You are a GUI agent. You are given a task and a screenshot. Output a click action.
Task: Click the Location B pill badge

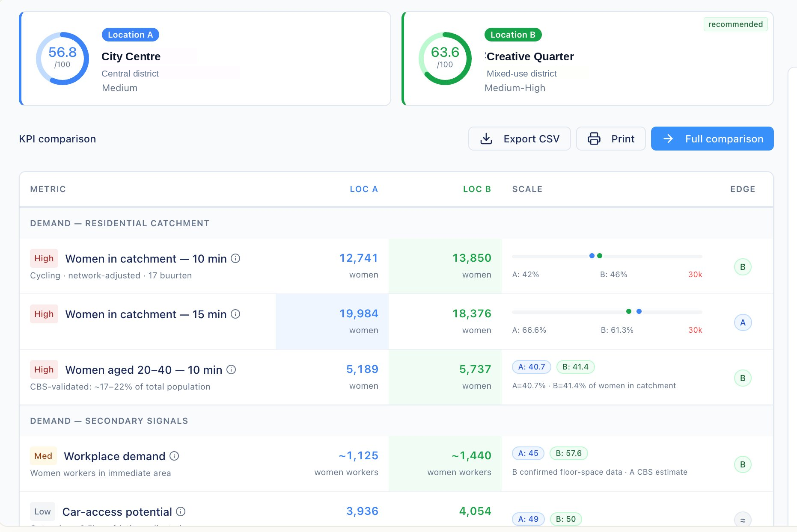coord(513,35)
